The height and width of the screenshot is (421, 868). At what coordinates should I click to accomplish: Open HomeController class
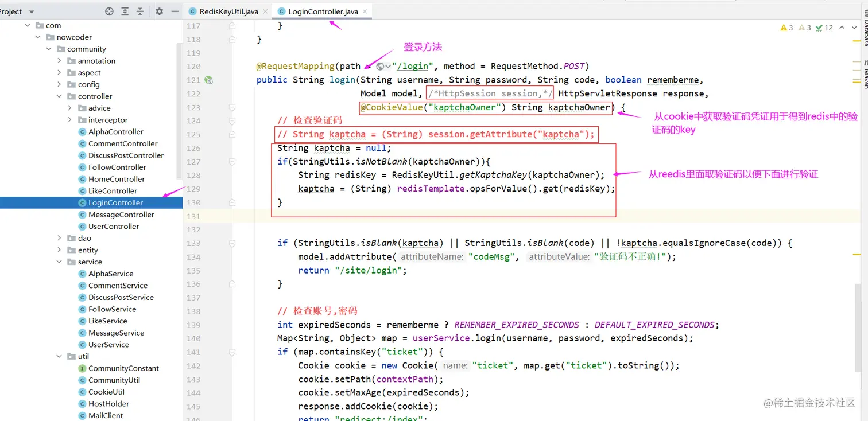[117, 179]
